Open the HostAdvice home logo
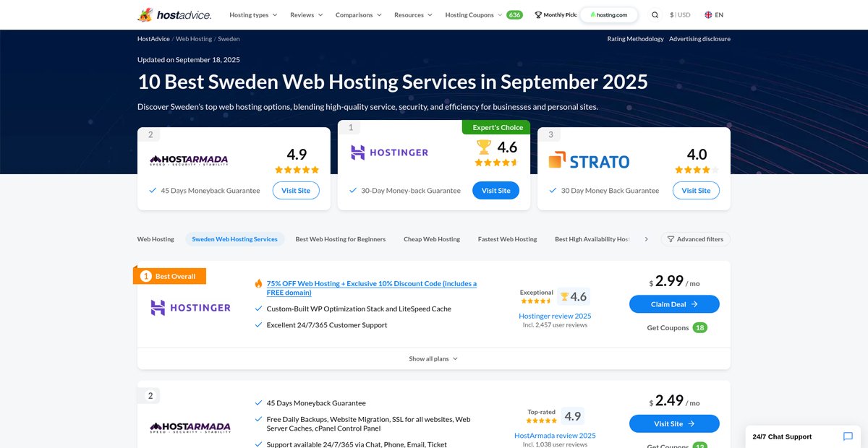 [x=174, y=14]
